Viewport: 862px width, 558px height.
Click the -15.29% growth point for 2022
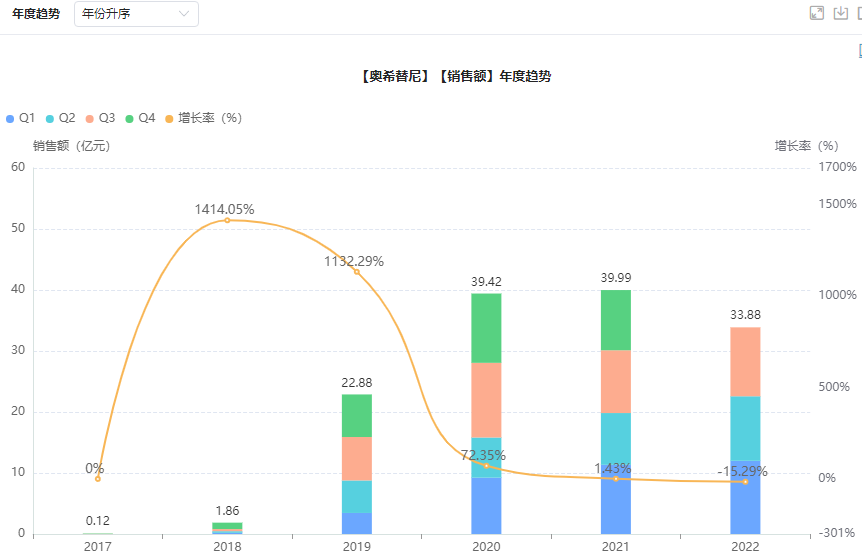pyautogui.click(x=745, y=482)
